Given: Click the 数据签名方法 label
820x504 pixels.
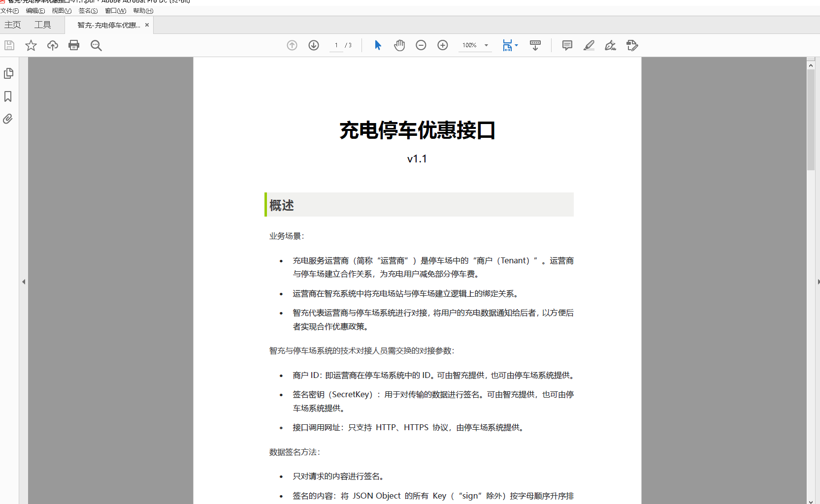Looking at the screenshot, I should [295, 452].
